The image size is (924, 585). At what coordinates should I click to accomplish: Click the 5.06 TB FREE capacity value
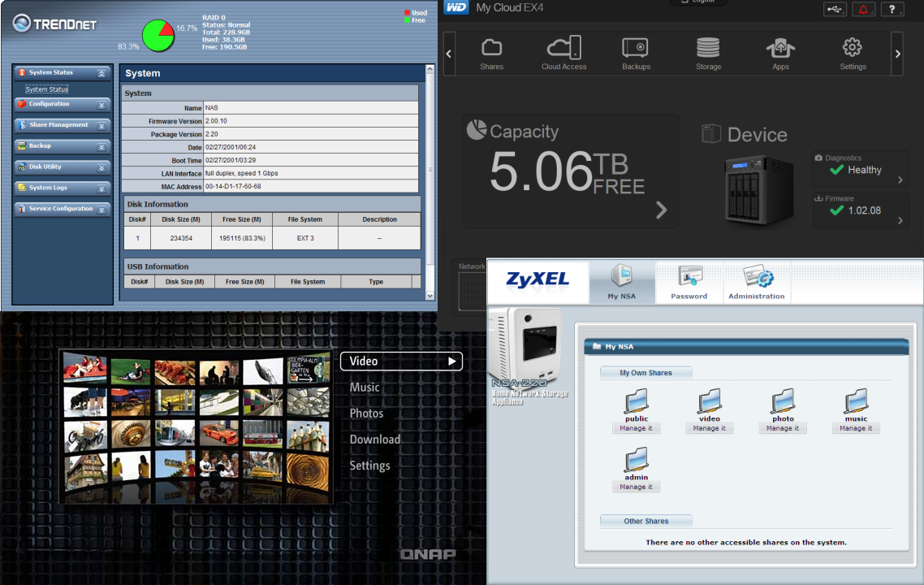[567, 171]
